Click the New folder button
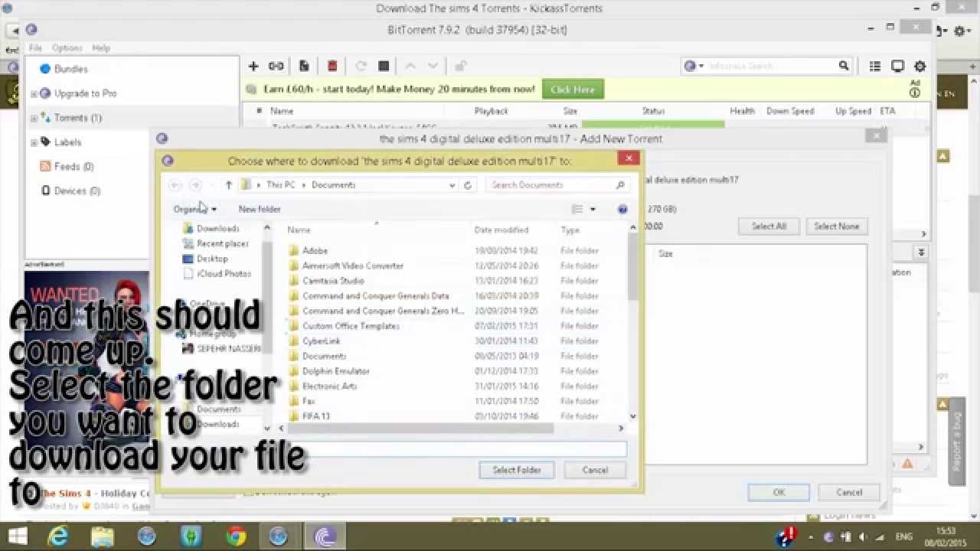Image resolution: width=980 pixels, height=551 pixels. click(x=260, y=209)
